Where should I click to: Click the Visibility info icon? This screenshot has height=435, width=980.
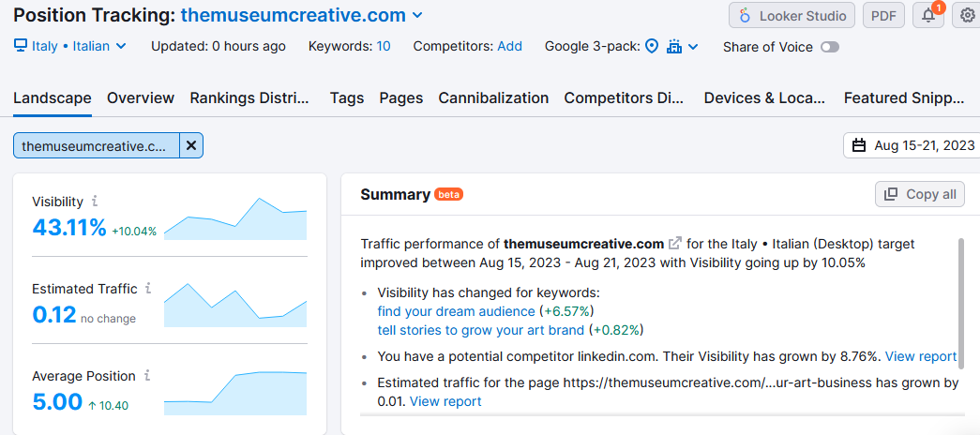pyautogui.click(x=95, y=202)
